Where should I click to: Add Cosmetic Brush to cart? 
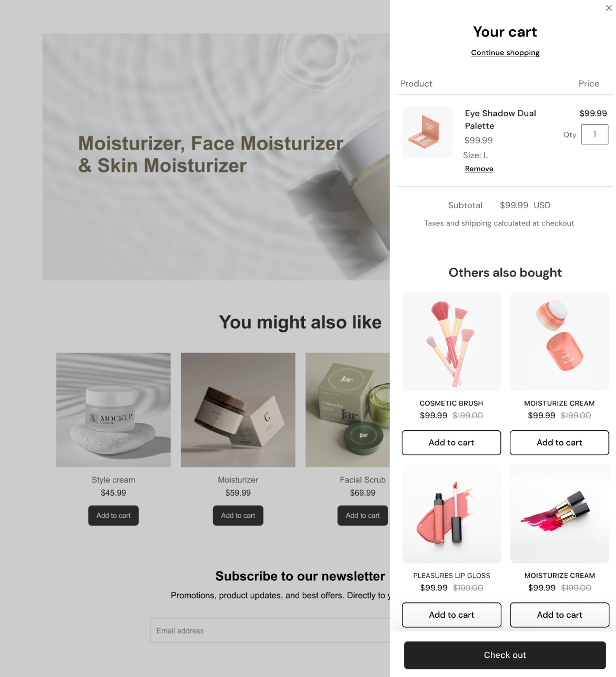pos(451,442)
